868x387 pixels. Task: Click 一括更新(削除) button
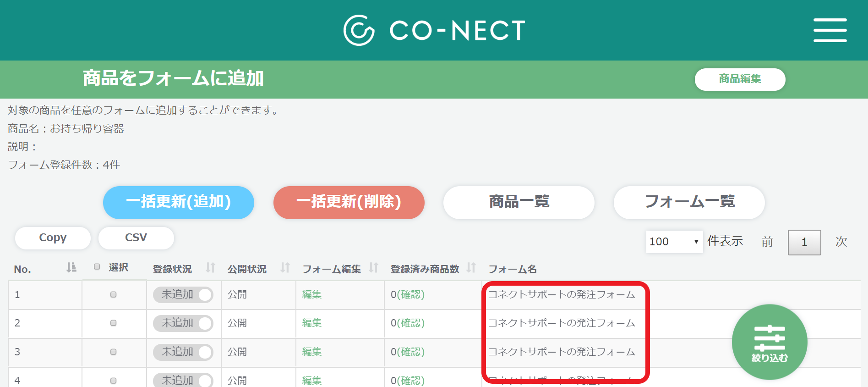click(349, 202)
